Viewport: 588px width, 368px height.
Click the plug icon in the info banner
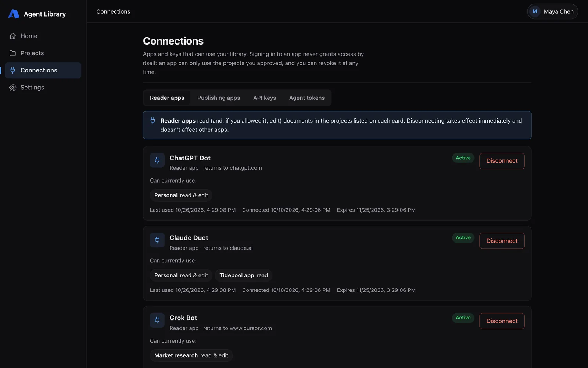[x=153, y=121]
